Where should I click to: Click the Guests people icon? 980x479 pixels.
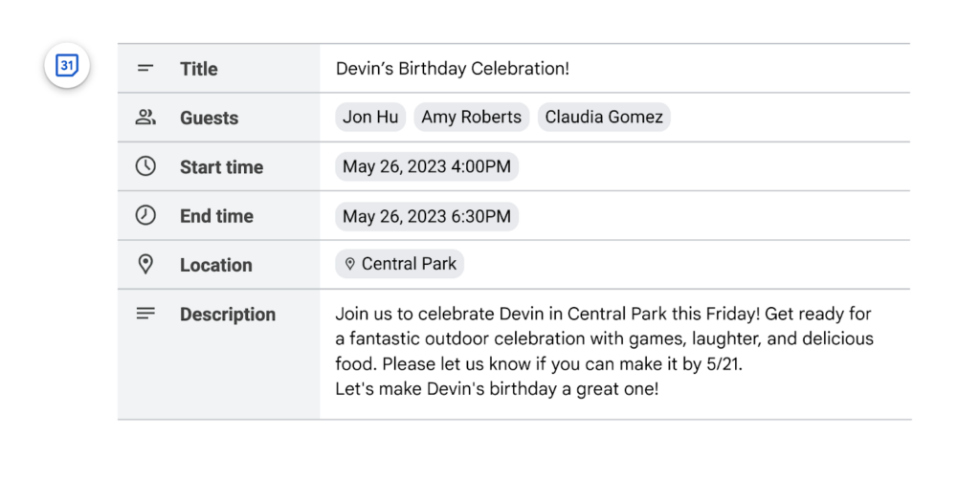tap(145, 118)
